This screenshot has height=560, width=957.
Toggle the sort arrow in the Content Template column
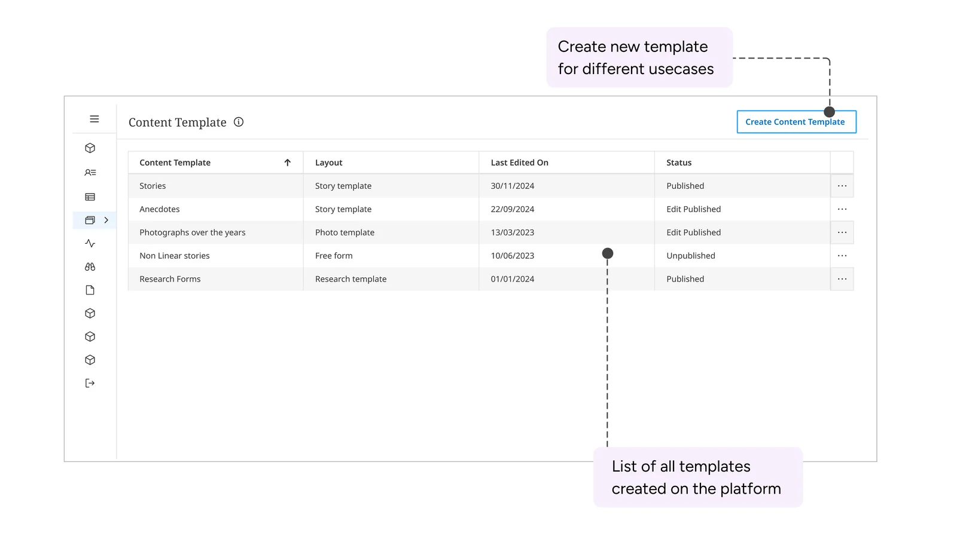(288, 163)
